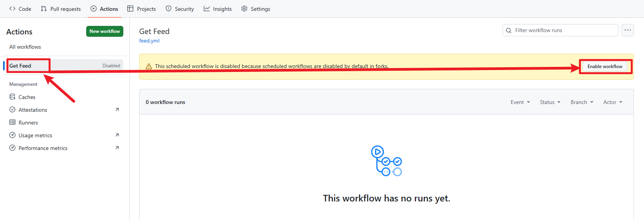Screen dimensions: 644x220
Task: Click the Attestations checkmark icon
Action: point(12,110)
